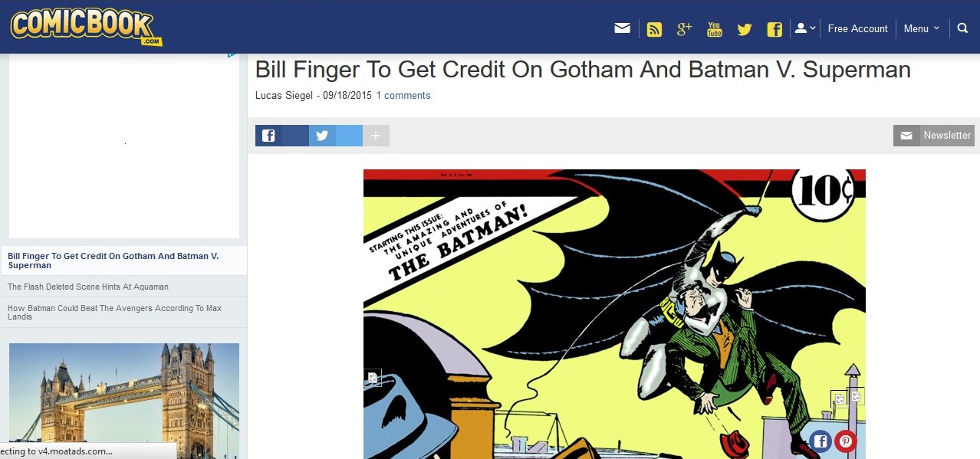Screen dimensions: 980x459
Task: Share article via Twitter share button
Action: point(336,136)
